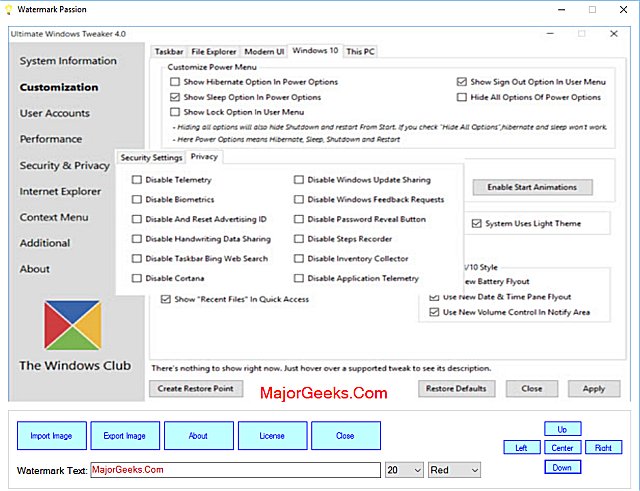Enable Disable Taskbar Bing Web Search
This screenshot has width=640, height=491.
coord(137,258)
